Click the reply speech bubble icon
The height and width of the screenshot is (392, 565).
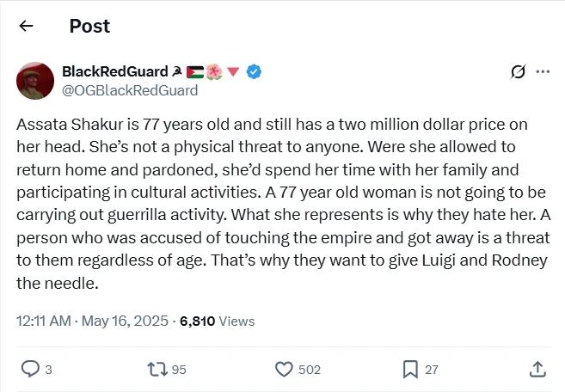pyautogui.click(x=30, y=369)
